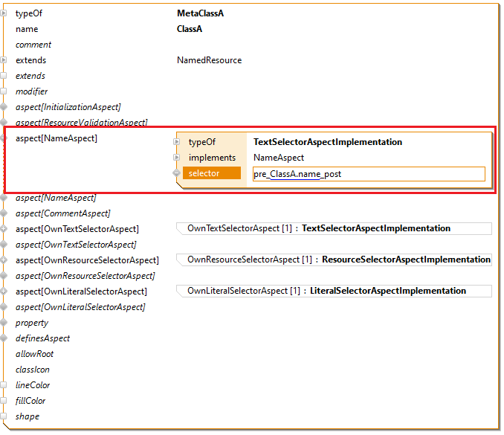This screenshot has width=504, height=435.
Task: Select the definesAspect row label
Action: [x=43, y=338]
